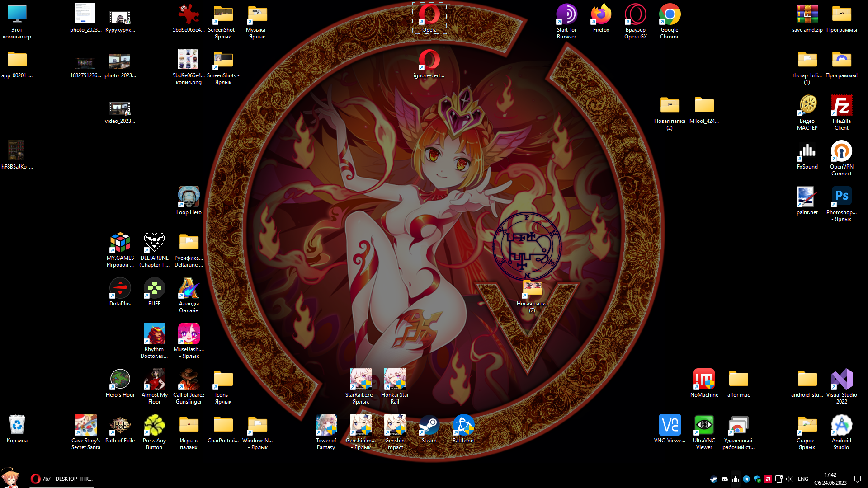Select the Call of Juarez Gunslinger icon
The width and height of the screenshot is (868, 488).
[189, 386]
